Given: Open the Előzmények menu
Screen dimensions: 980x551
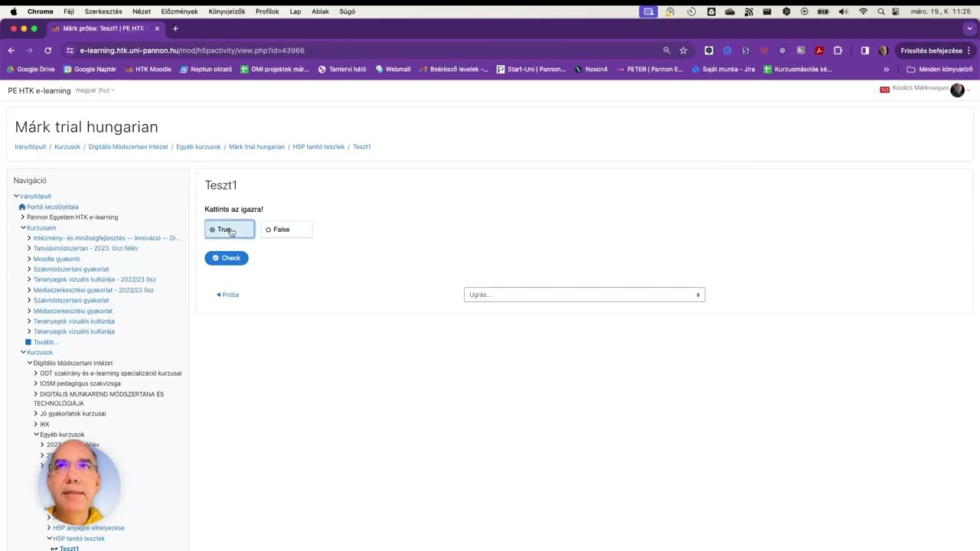Looking at the screenshot, I should [x=180, y=11].
